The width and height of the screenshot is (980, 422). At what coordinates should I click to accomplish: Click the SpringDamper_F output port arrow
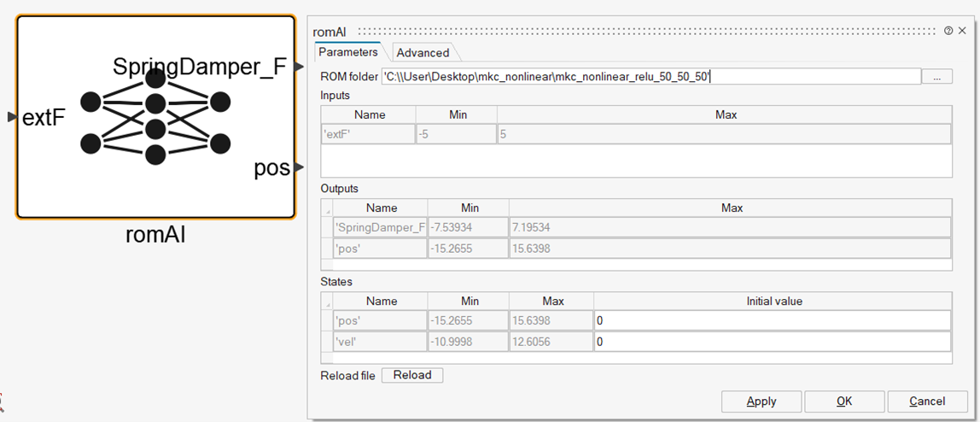tap(299, 67)
